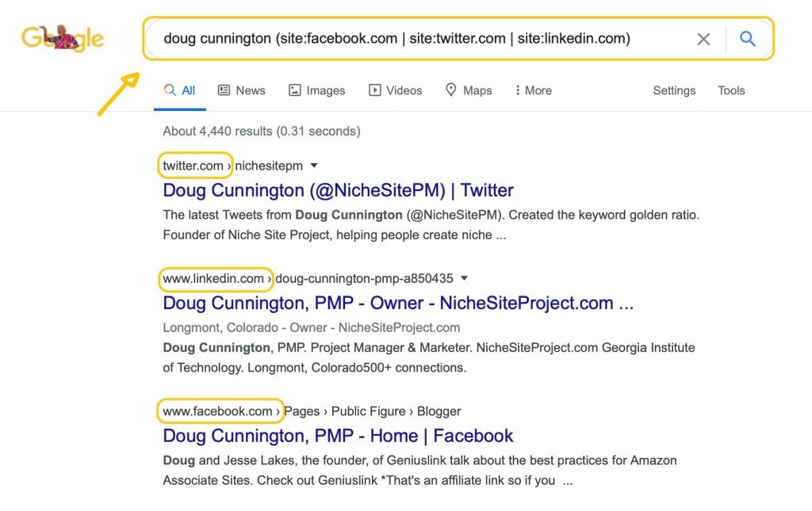
Task: Select the All results tab
Action: click(x=180, y=90)
